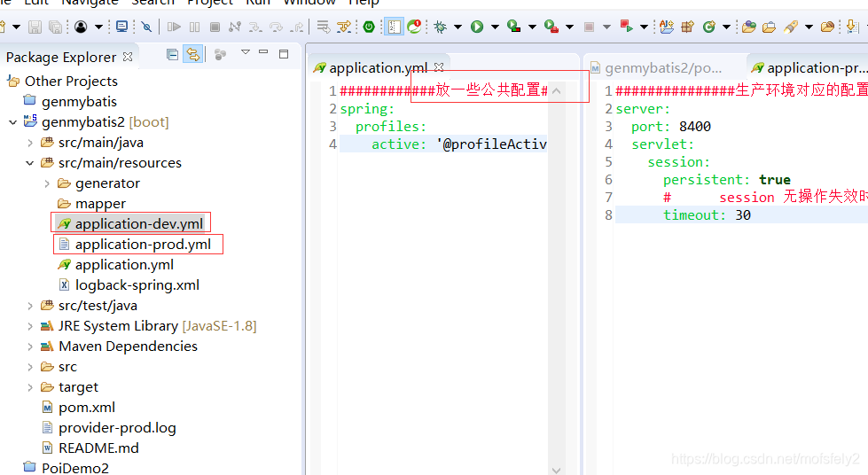Image resolution: width=868 pixels, height=475 pixels.
Task: Open the Coverage dropdown arrow
Action: tap(532, 27)
